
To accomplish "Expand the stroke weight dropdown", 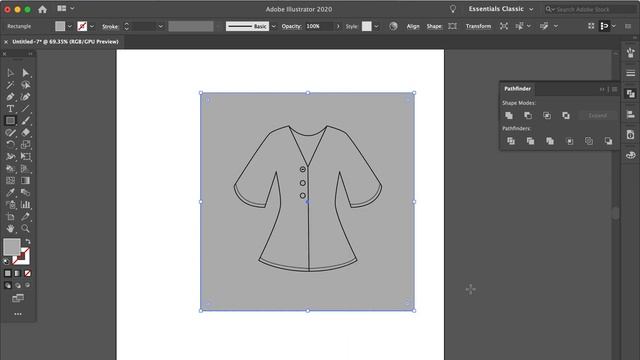I will click(x=160, y=27).
